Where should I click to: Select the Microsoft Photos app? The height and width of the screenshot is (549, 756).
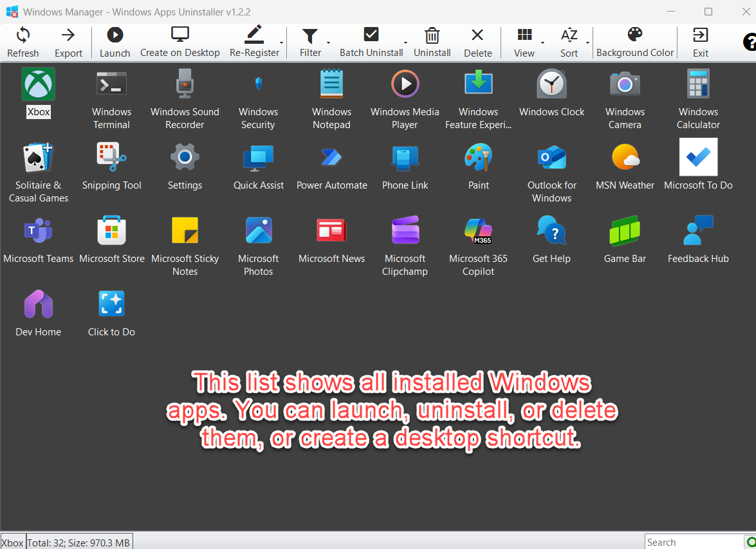pos(258,246)
